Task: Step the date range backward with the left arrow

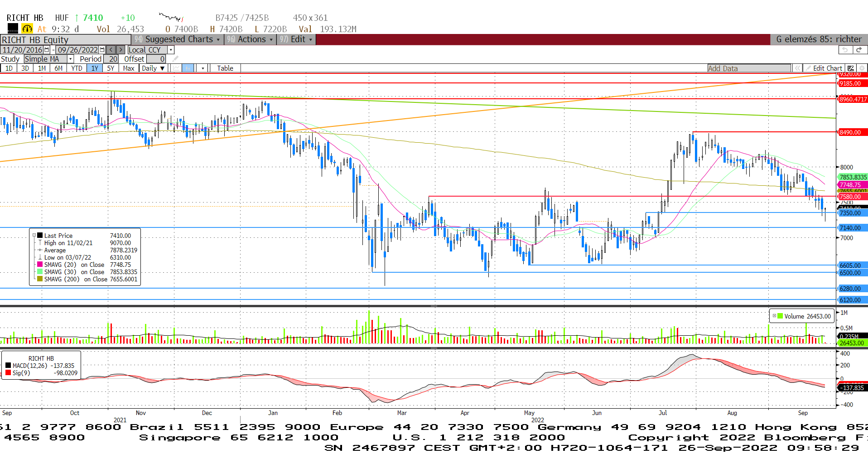Action: (x=111, y=50)
